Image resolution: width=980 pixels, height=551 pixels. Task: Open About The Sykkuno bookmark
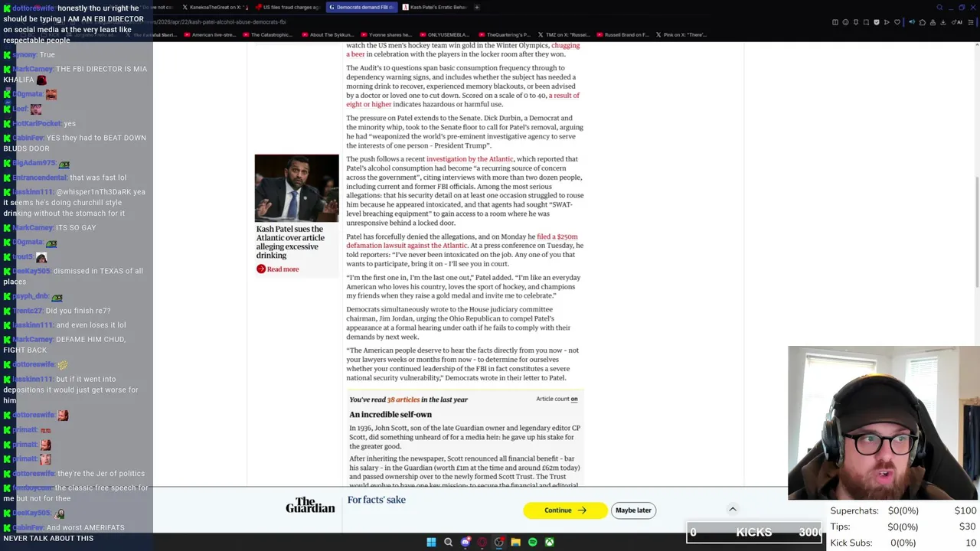pyautogui.click(x=327, y=34)
